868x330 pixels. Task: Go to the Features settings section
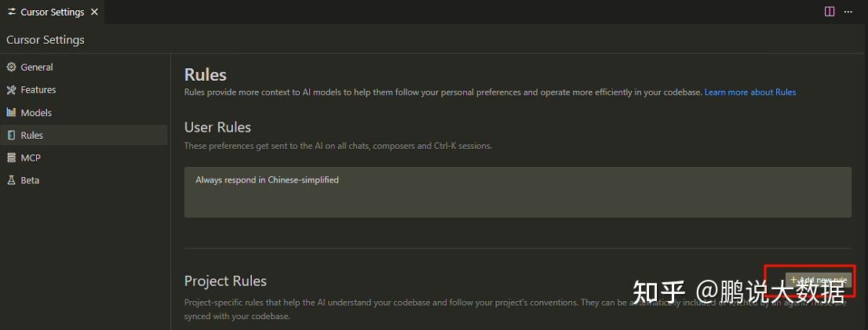tap(38, 90)
